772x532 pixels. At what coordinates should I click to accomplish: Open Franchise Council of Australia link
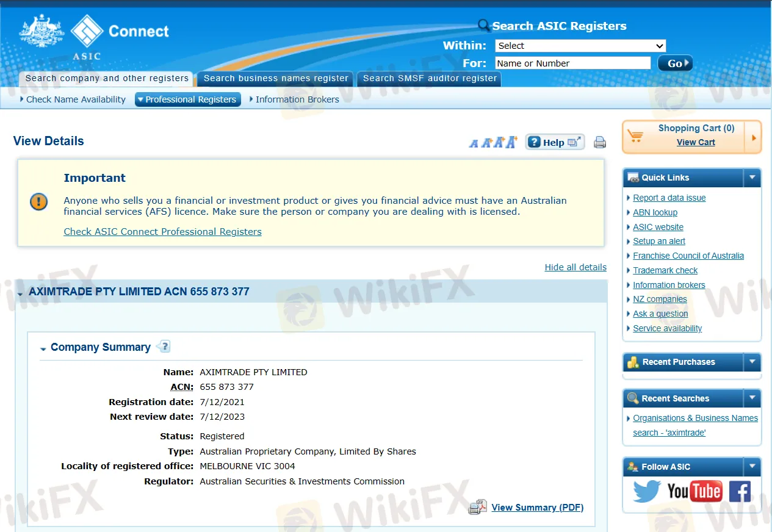(x=688, y=256)
